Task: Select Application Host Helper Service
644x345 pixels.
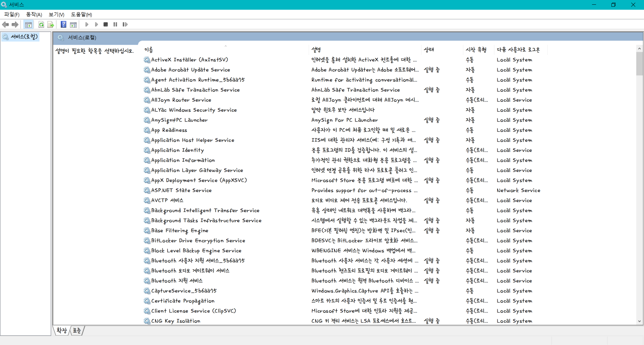Action: coord(193,140)
